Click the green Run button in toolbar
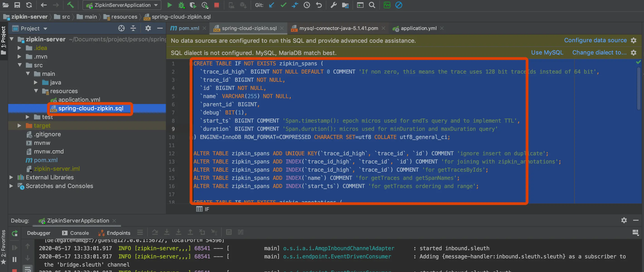Viewport: 644px width, 272px height. pos(169,5)
